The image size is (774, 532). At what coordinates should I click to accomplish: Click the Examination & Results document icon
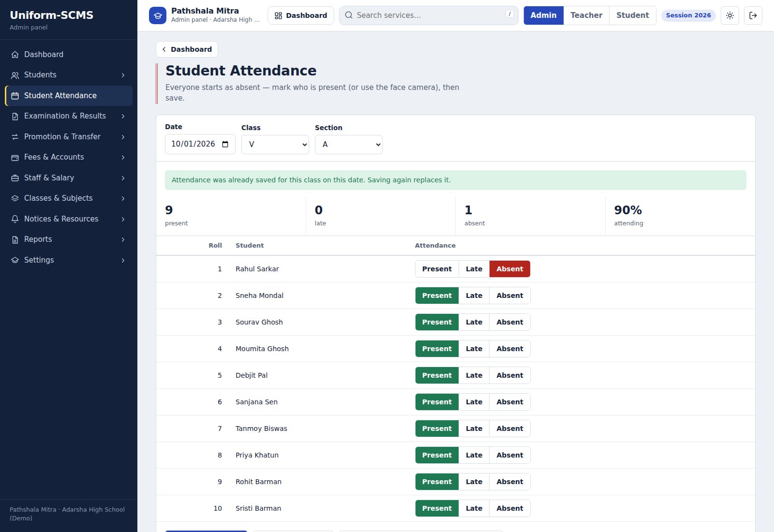[15, 116]
